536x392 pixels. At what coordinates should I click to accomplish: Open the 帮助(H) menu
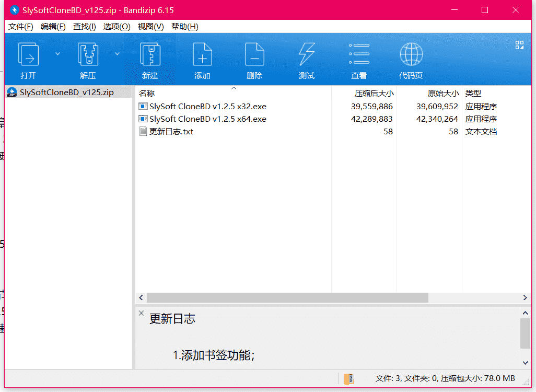click(184, 27)
